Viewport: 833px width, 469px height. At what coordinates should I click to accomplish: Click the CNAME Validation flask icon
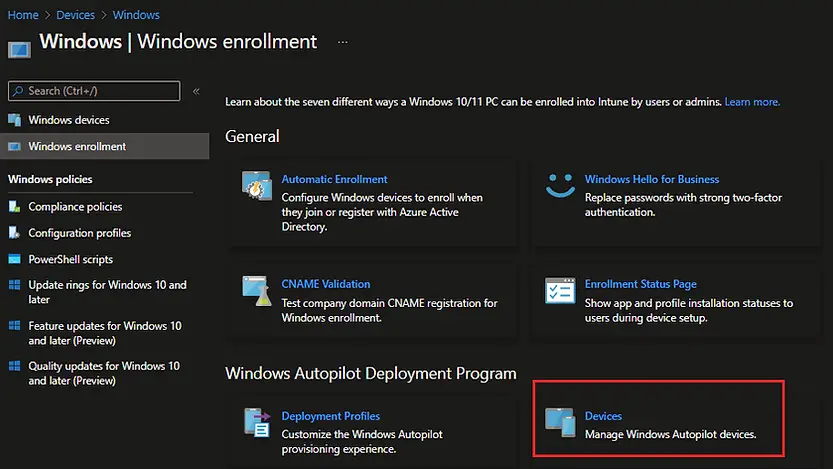click(x=257, y=291)
